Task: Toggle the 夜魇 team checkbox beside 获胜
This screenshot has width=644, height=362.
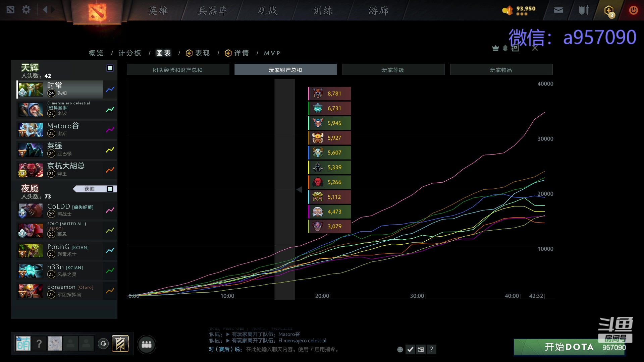Action: pyautogui.click(x=110, y=189)
